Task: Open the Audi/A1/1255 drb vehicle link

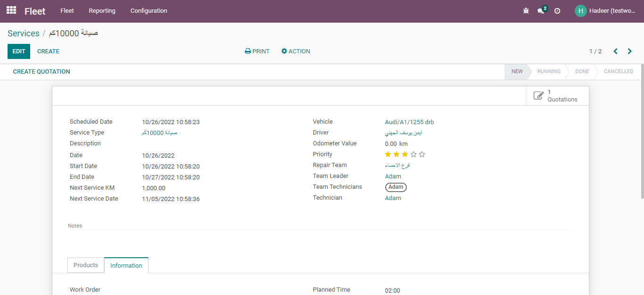Action: pyautogui.click(x=409, y=122)
